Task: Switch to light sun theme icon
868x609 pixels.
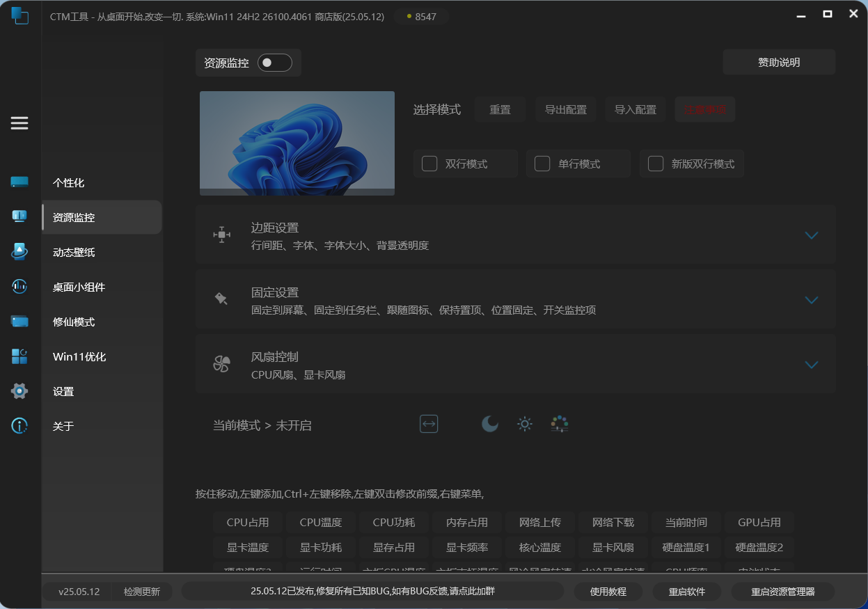Action: point(525,424)
